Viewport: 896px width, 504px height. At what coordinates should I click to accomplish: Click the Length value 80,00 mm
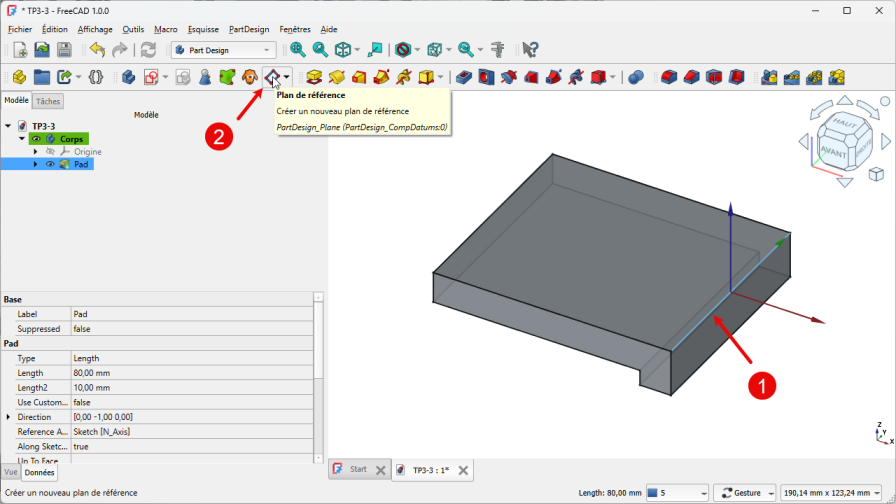(x=192, y=373)
